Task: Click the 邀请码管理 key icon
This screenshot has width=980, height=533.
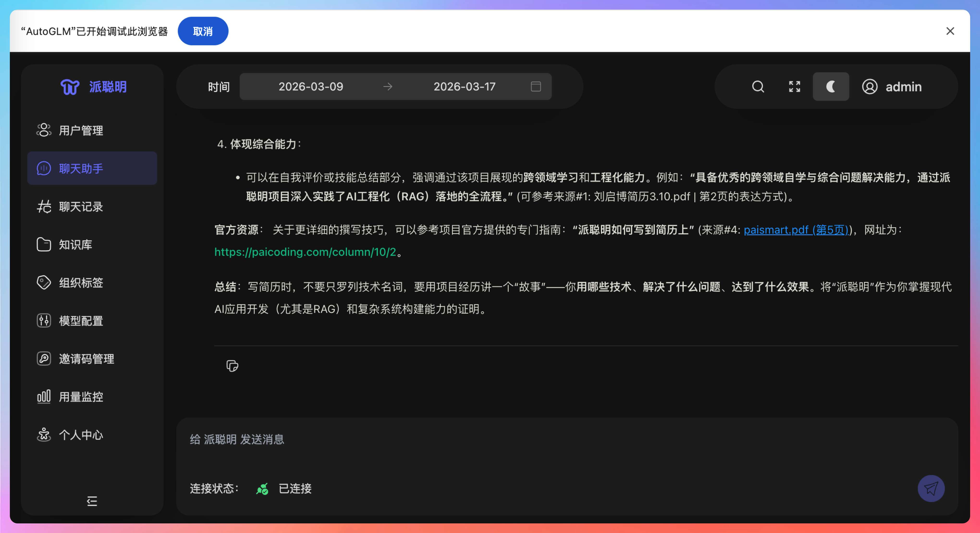Action: pos(44,359)
